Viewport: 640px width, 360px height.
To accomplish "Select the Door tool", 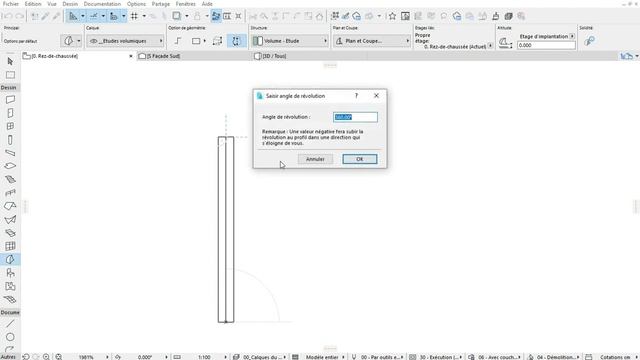I will (x=10, y=113).
